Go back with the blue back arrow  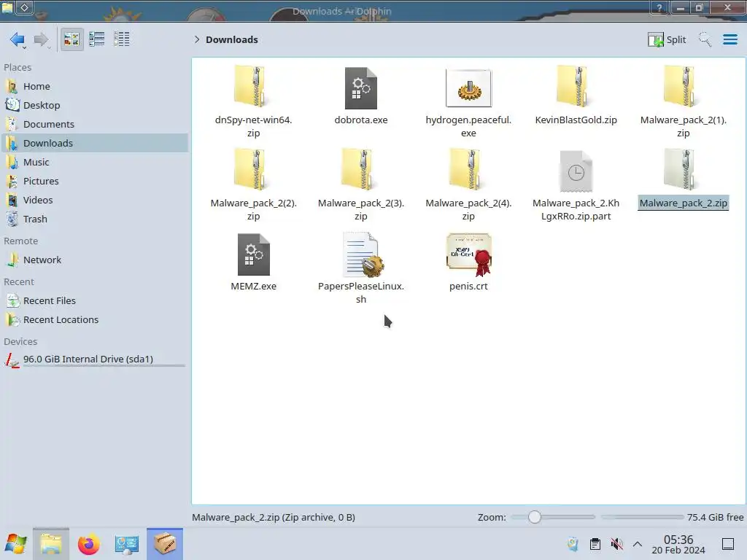[18, 39]
